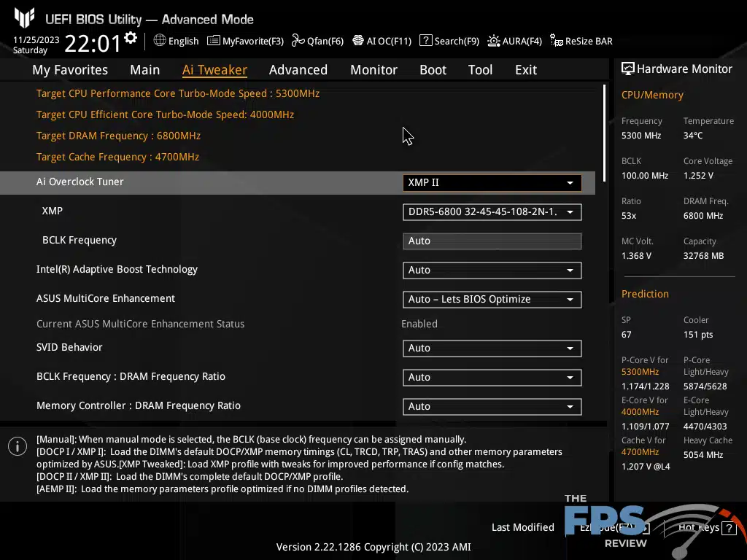Select Ai Overclock Tuner row label
Image resolution: width=747 pixels, height=560 pixels.
pyautogui.click(x=80, y=182)
